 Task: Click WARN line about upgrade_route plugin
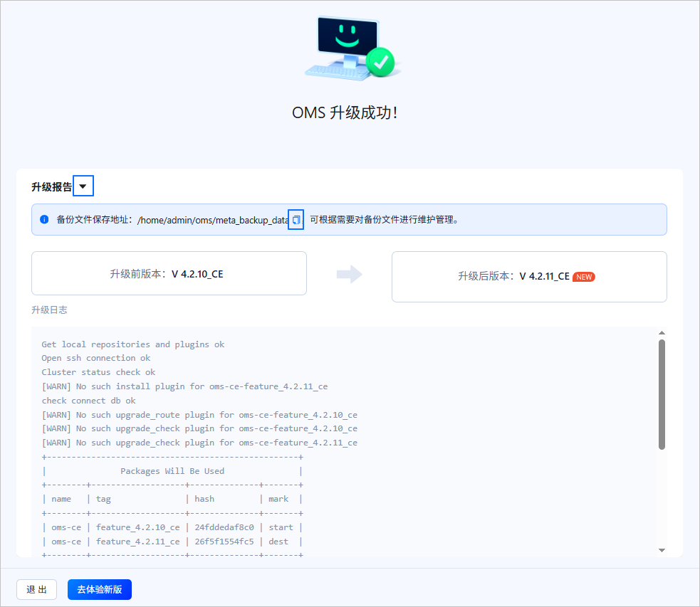199,415
